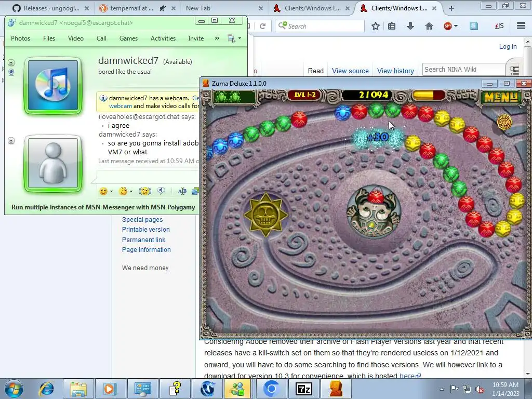
Task: Click the blue S extension icon
Action: [474, 26]
